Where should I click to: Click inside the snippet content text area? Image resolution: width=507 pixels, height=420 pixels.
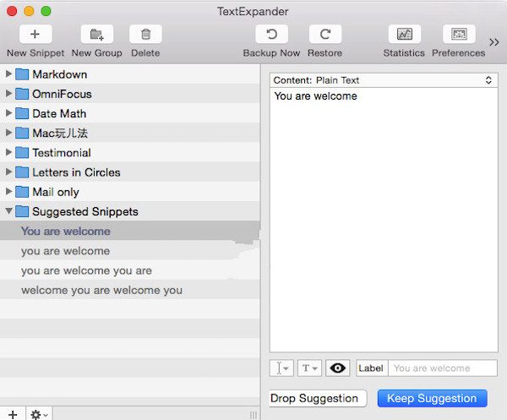384,220
